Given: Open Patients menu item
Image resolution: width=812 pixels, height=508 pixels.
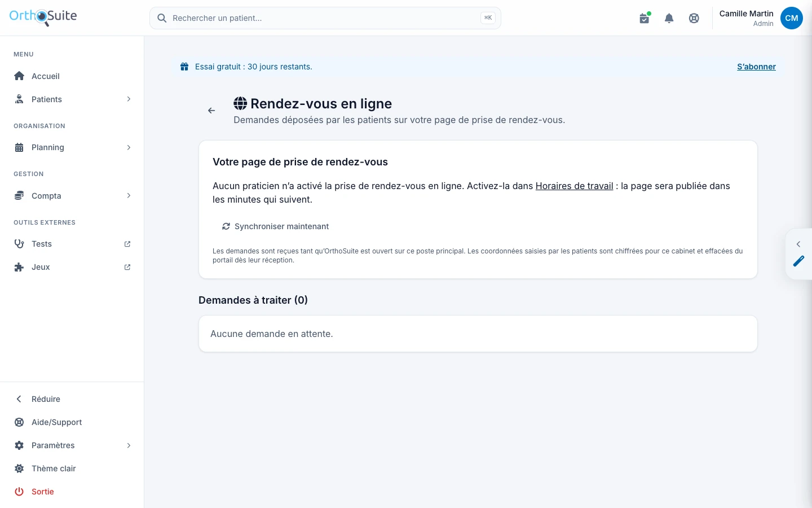Looking at the screenshot, I should [x=72, y=99].
